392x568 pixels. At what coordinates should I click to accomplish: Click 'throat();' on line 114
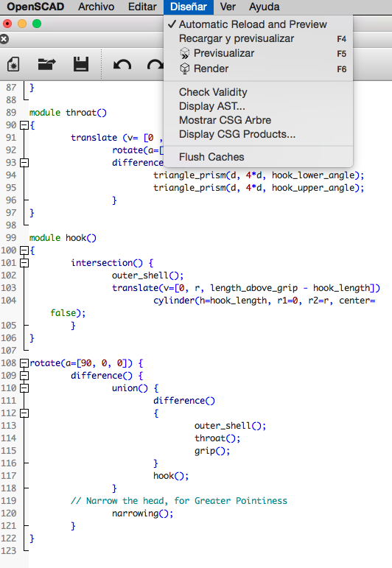click(x=217, y=438)
